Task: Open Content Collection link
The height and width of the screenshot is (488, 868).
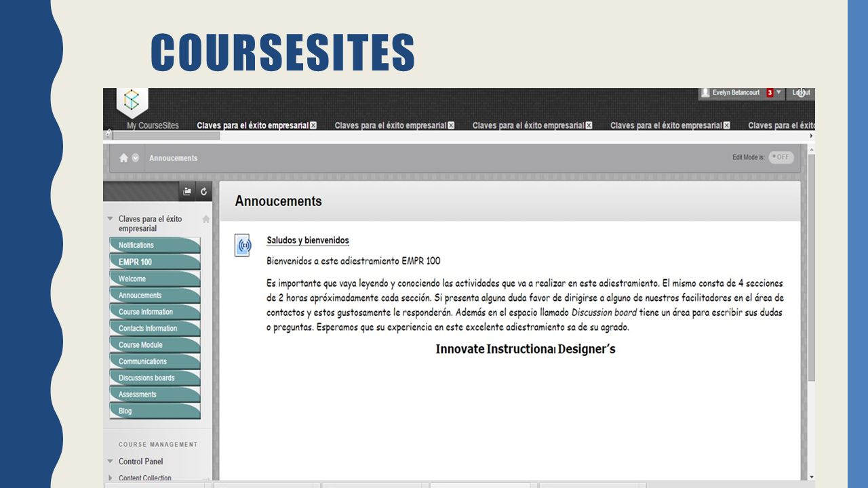Action: (x=145, y=478)
